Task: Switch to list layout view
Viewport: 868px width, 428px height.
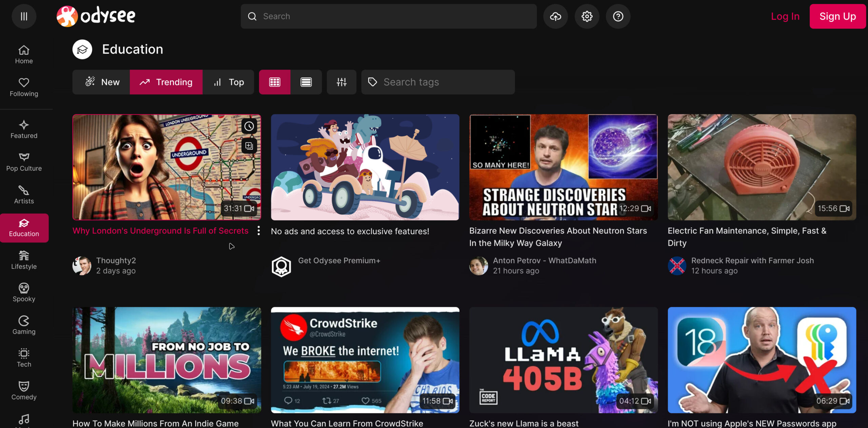Action: pos(306,82)
